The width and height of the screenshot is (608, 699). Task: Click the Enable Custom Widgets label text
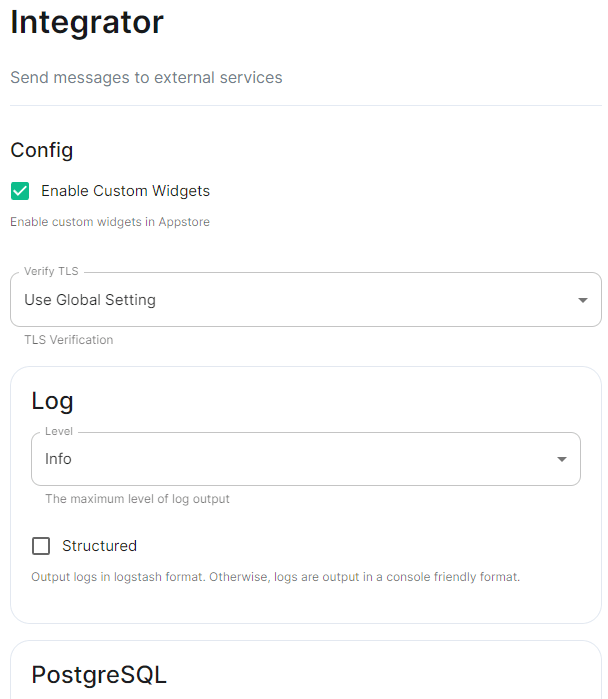[125, 191]
